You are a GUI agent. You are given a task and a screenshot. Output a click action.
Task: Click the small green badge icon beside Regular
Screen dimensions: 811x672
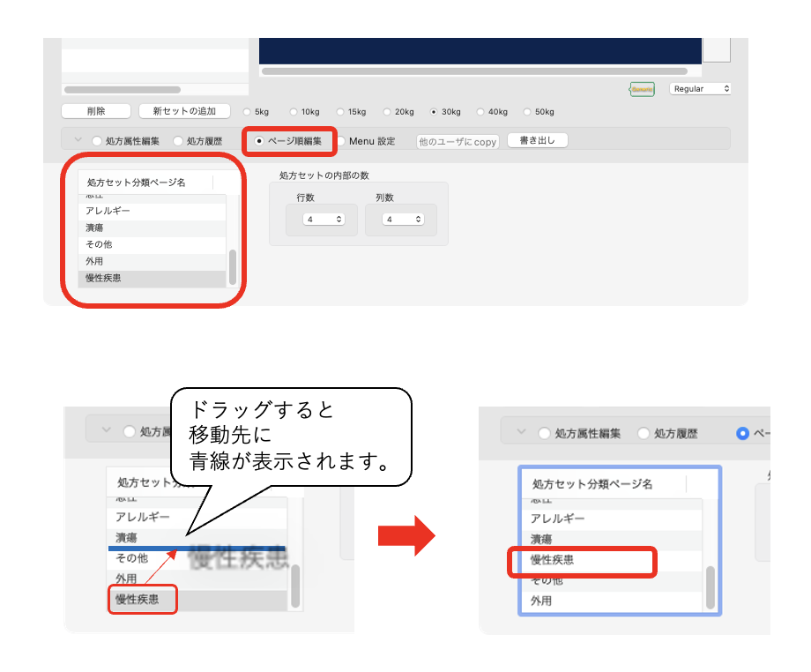[x=642, y=89]
